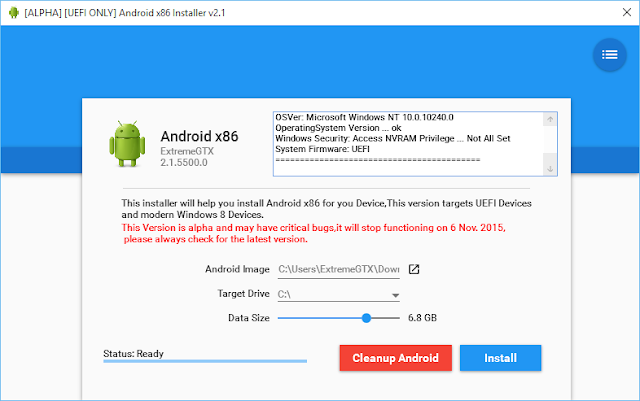Click the System Firmware: UEFI line
Screen dimensions: 640x401
(322, 149)
